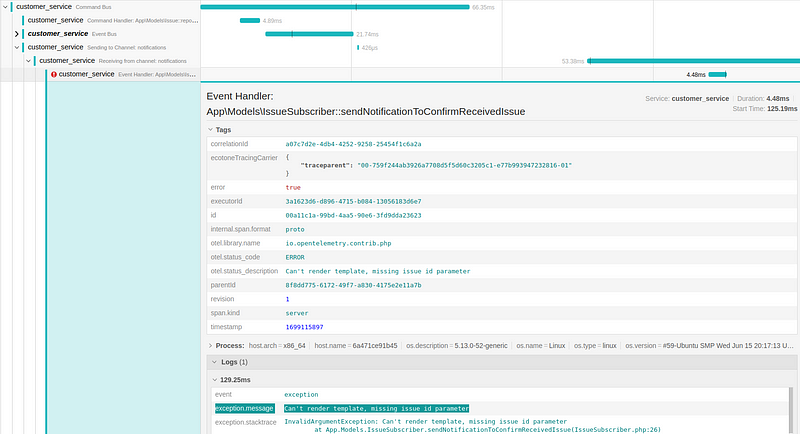Click the otel.status_description value text
Viewport: 800px width, 434px height.
(378, 271)
